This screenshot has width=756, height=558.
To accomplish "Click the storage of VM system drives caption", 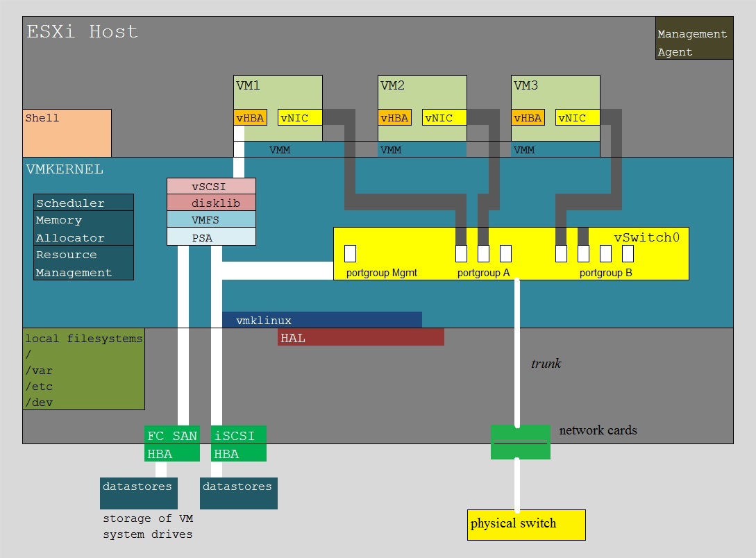I will click(x=148, y=526).
